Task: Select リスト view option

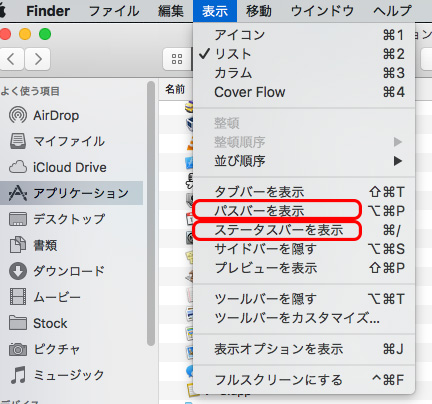Action: pos(304,54)
